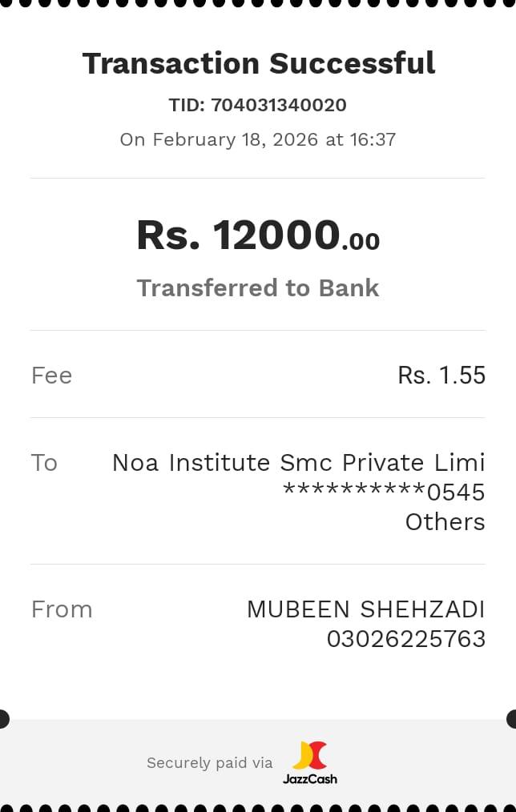
Task: Click the Transferred to Bank label
Action: coord(258,288)
